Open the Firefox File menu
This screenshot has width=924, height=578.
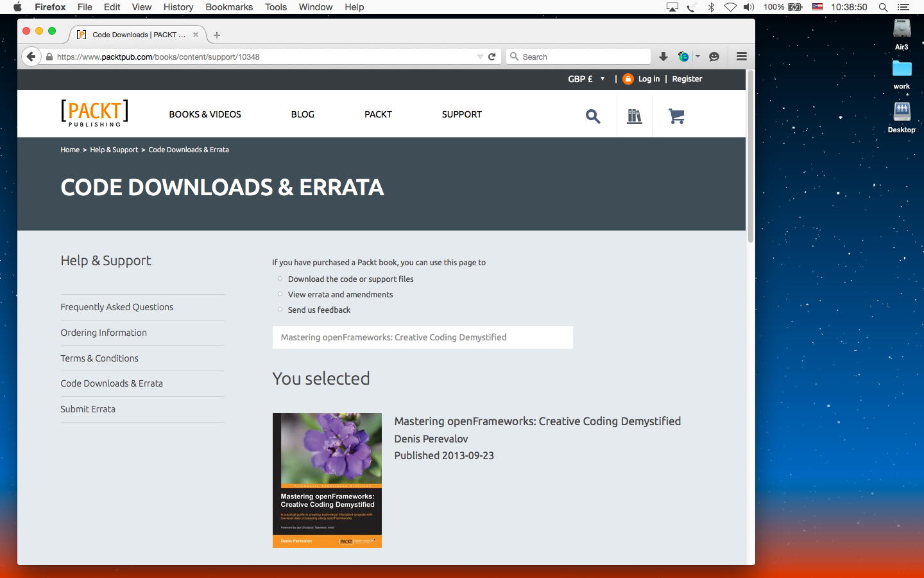(x=85, y=7)
